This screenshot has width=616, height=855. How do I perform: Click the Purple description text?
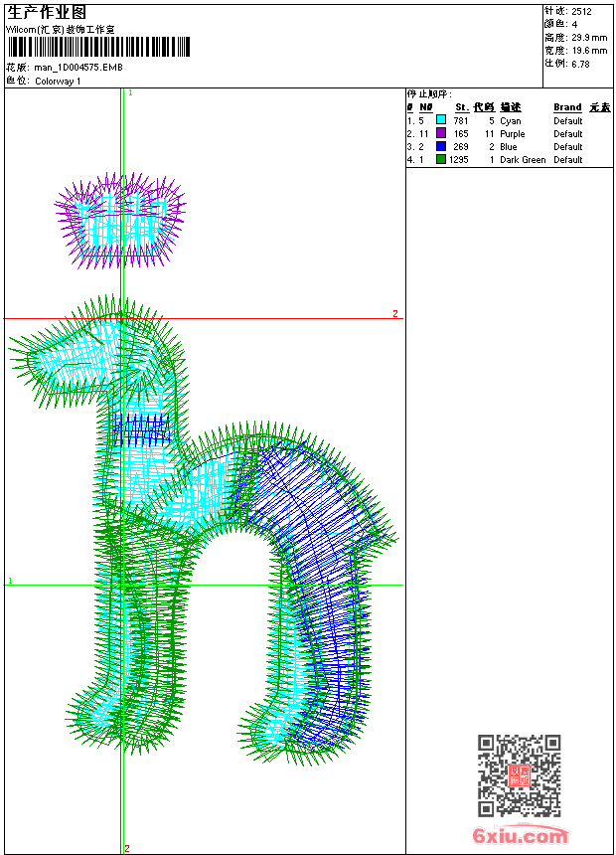pyautogui.click(x=513, y=134)
